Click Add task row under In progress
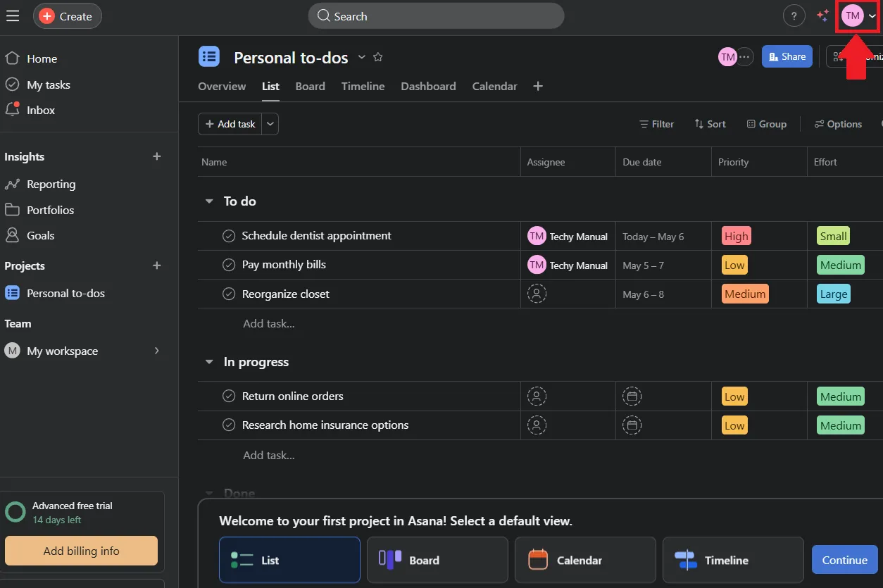This screenshot has height=588, width=883. (x=268, y=455)
